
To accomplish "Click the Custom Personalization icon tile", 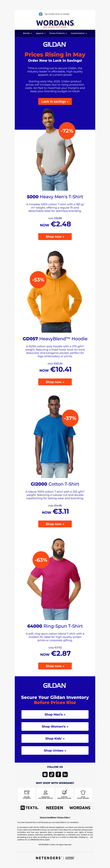I will click(64, 794).
